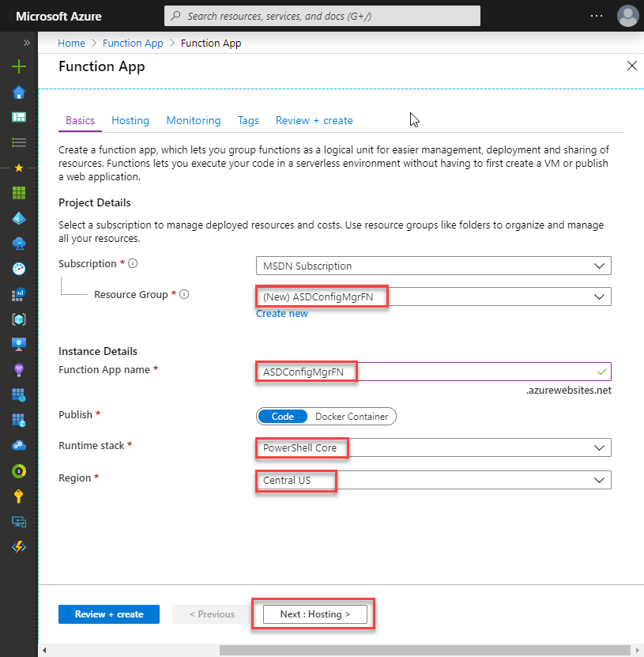Go to Function App breadcrumb link
Image resolution: width=644 pixels, height=657 pixels.
point(133,43)
